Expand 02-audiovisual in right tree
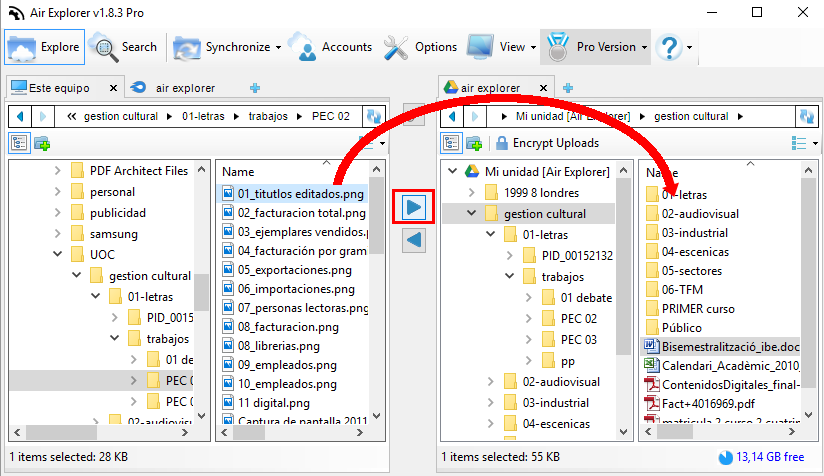 point(490,382)
